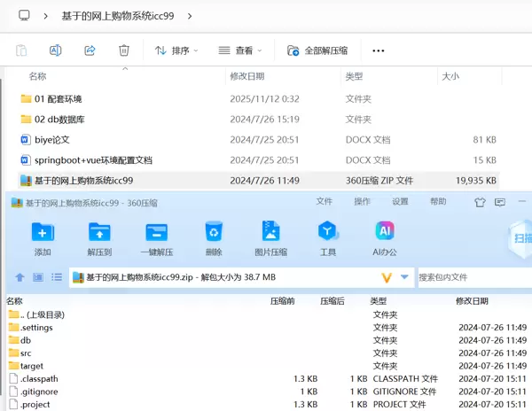Click the 搜索包内文件 search field
Image resolution: width=532 pixels, height=411 pixels.
470,277
